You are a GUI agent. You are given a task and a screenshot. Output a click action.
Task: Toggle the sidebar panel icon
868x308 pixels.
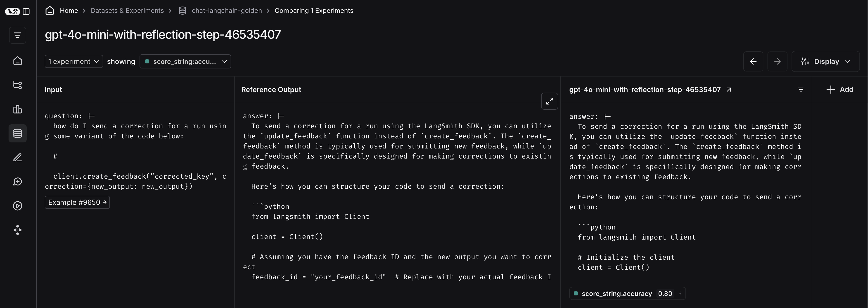click(26, 12)
